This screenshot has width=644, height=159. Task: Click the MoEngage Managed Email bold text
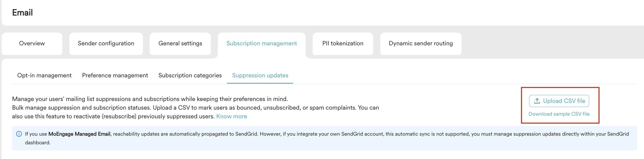coord(79,134)
